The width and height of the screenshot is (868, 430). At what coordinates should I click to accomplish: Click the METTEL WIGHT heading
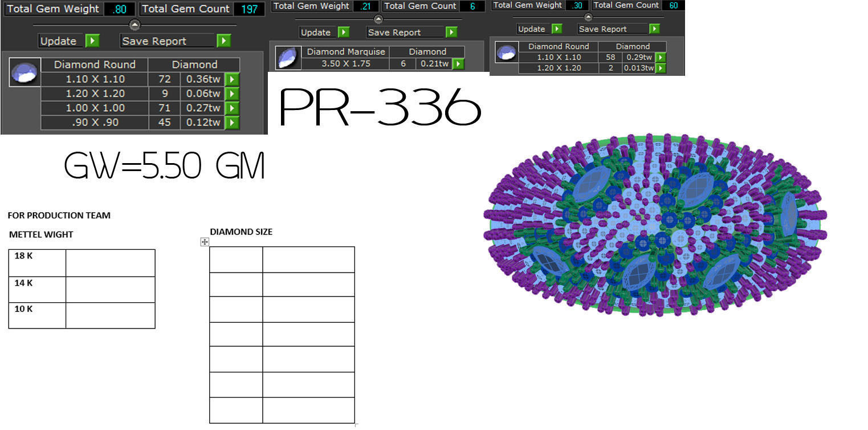tap(41, 234)
